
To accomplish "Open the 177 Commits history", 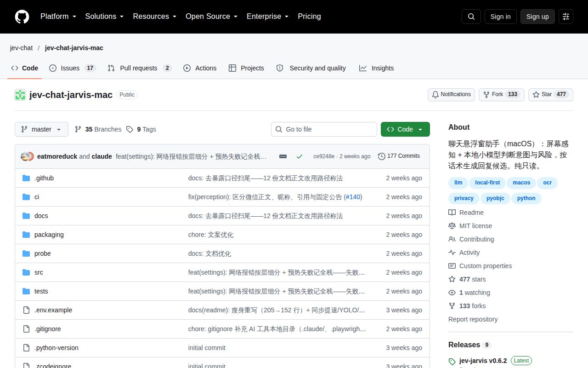I will tap(399, 156).
